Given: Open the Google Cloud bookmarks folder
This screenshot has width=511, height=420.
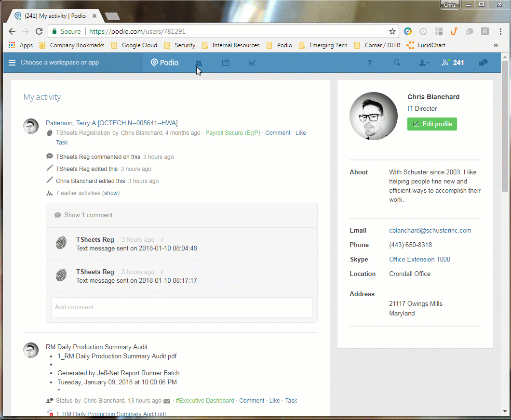Looking at the screenshot, I should pos(134,45).
